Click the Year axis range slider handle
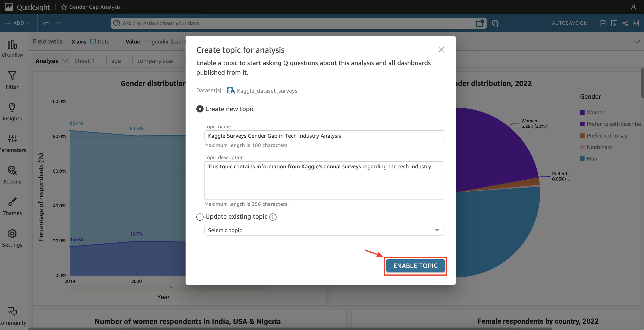Viewport: 644px width, 330px height. point(170,288)
